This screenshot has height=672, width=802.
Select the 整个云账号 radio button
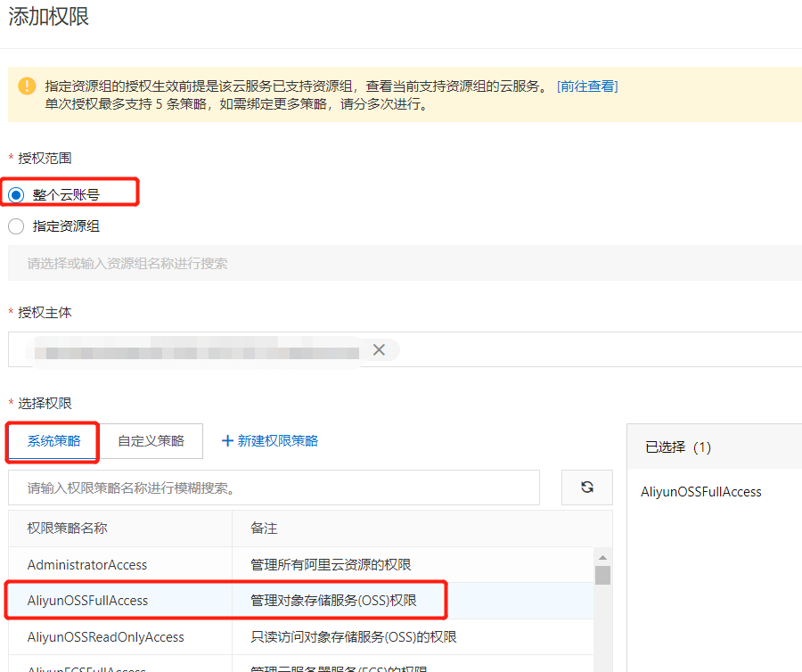16,195
